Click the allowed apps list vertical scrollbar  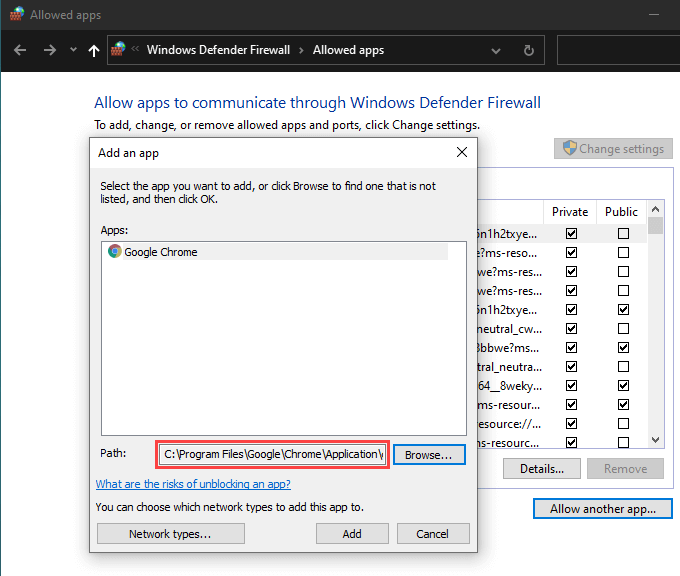coord(655,320)
